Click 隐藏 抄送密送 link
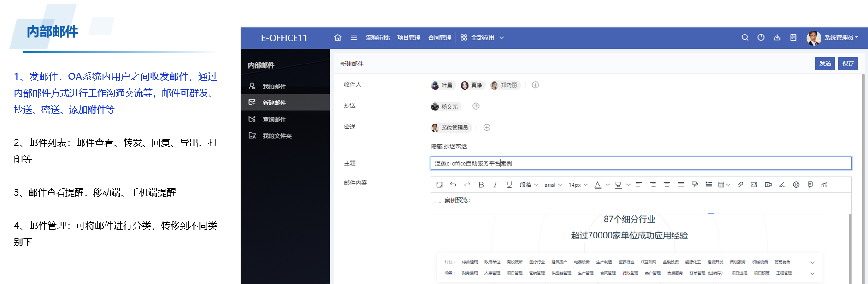 click(449, 146)
